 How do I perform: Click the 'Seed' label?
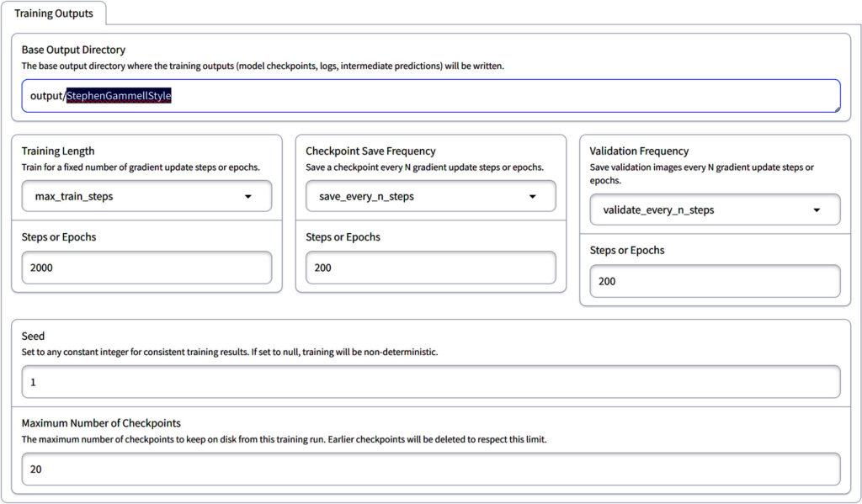[33, 337]
